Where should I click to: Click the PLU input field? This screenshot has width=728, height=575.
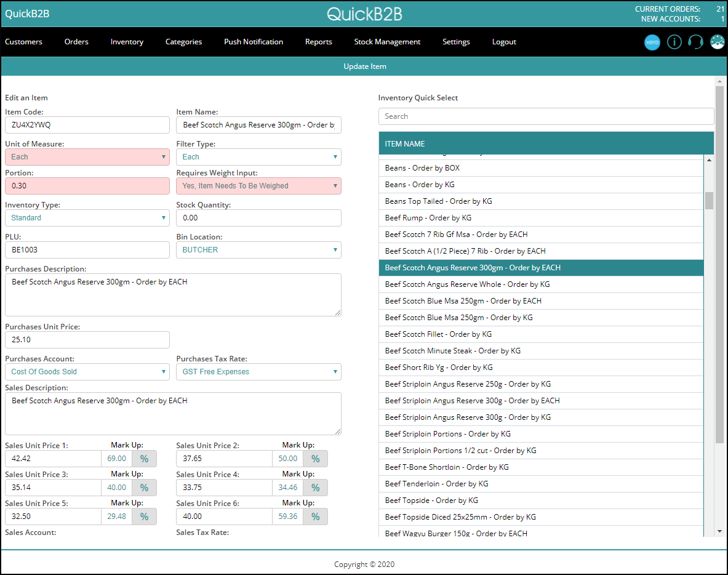tap(87, 250)
